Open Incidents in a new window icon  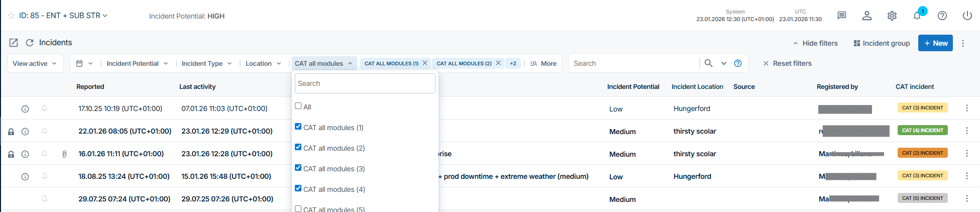coord(14,43)
